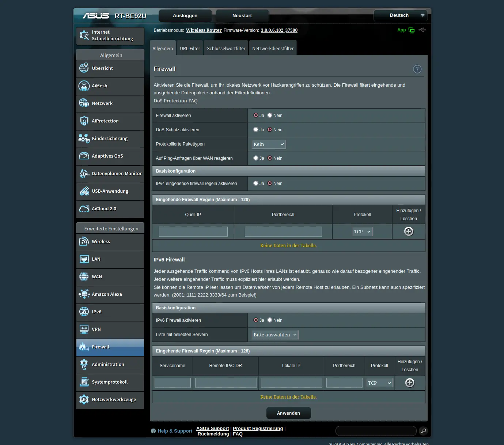Set Firewall aktivieren to Nein
504x445 pixels.
click(270, 116)
